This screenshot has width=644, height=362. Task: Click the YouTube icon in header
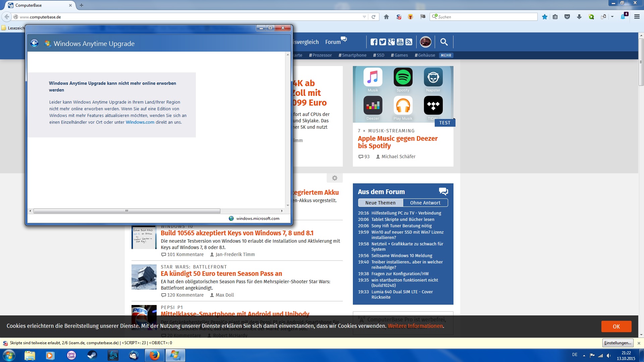pyautogui.click(x=400, y=42)
